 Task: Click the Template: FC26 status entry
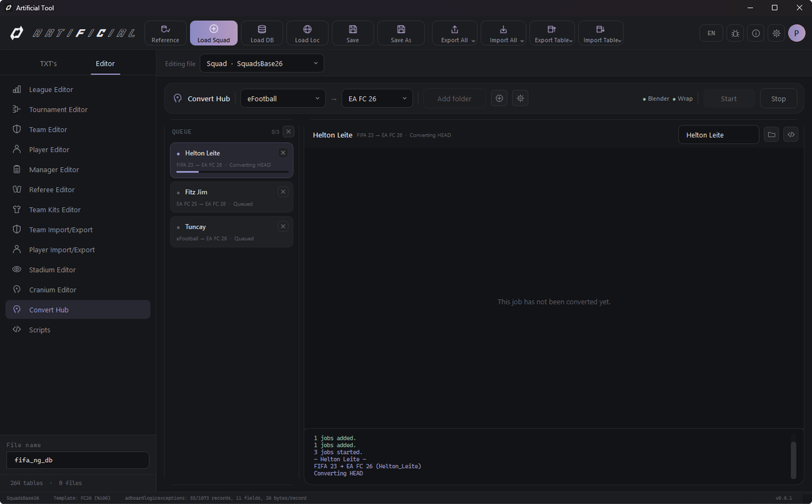(82, 498)
